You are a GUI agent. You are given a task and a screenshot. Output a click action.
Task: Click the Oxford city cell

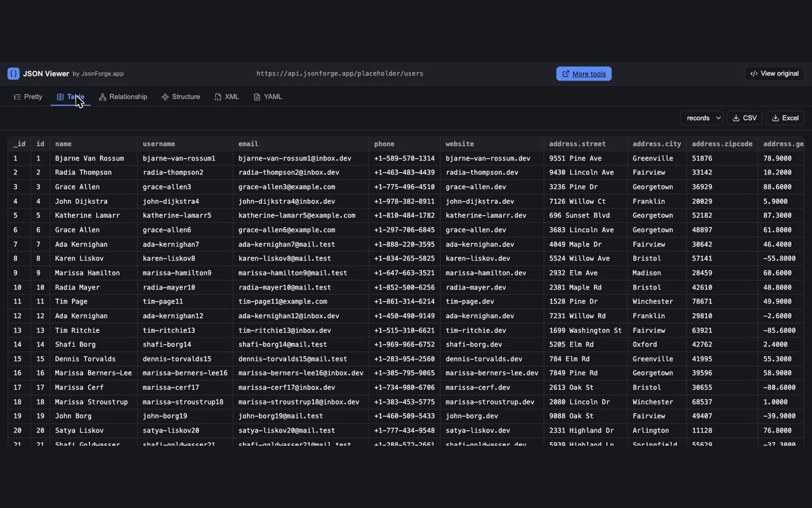657,344
